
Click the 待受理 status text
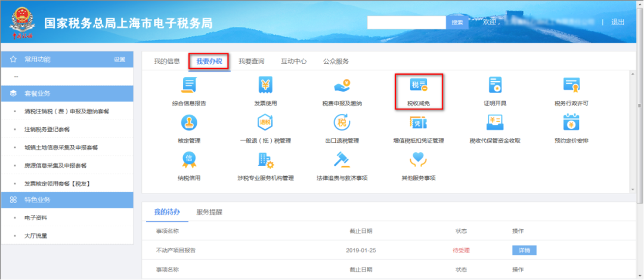click(461, 250)
